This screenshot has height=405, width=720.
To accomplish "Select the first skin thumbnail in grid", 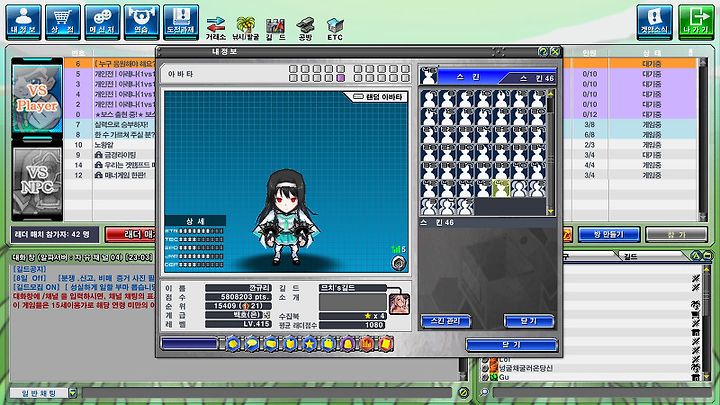I will 429,99.
